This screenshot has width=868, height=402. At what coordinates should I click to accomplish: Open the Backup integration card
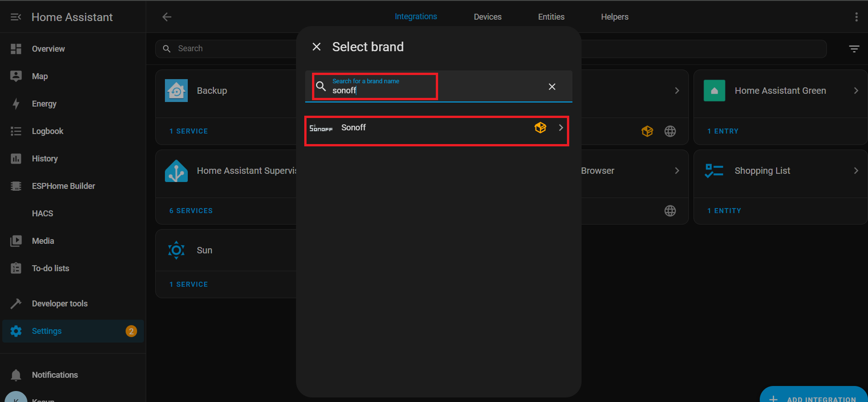pyautogui.click(x=226, y=91)
